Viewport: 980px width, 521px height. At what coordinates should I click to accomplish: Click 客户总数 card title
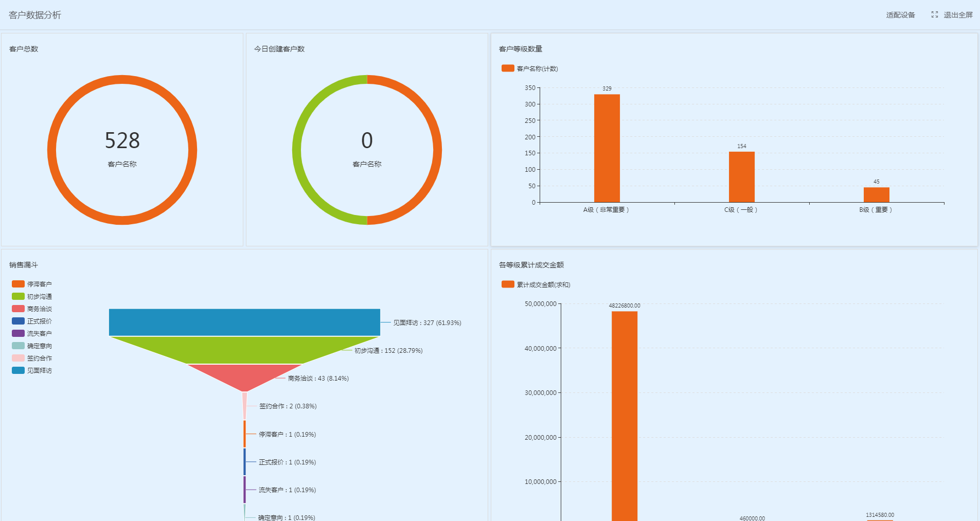(24, 49)
